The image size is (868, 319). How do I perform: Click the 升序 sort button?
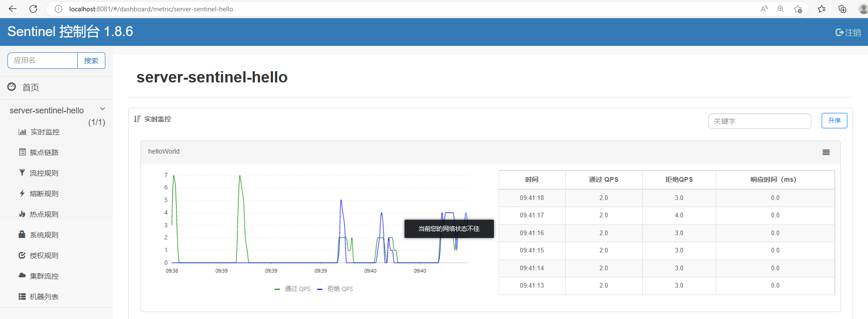834,120
